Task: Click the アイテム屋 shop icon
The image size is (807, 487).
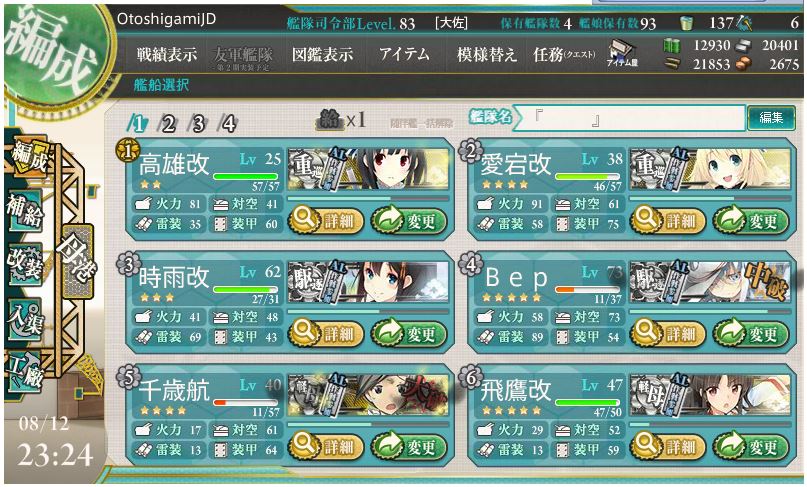Action: [x=622, y=54]
